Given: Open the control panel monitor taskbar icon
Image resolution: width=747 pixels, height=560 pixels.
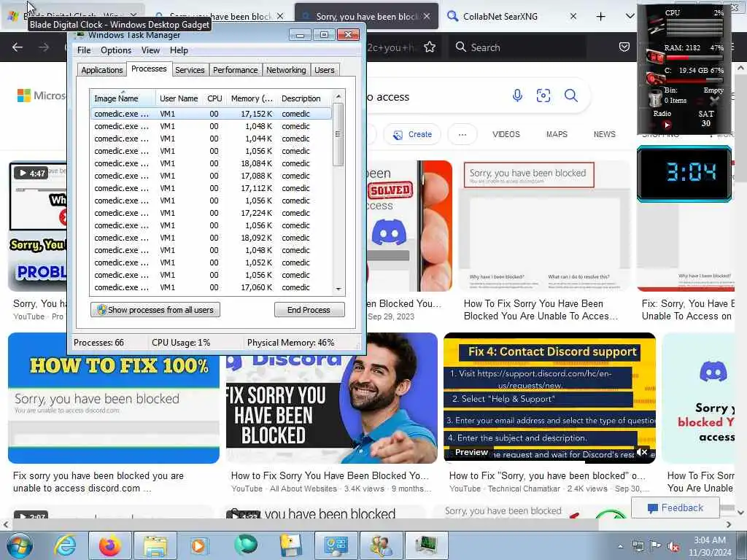Looking at the screenshot, I should click(x=336, y=545).
